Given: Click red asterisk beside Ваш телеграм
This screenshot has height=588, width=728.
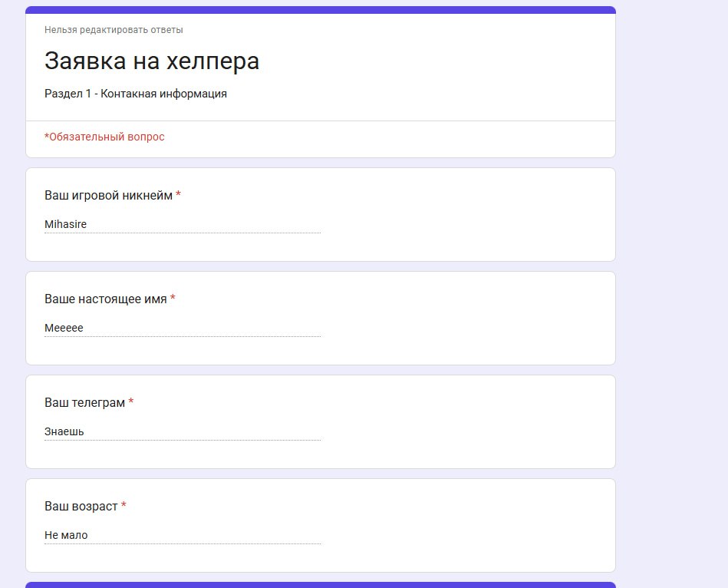Looking at the screenshot, I should click(131, 401).
